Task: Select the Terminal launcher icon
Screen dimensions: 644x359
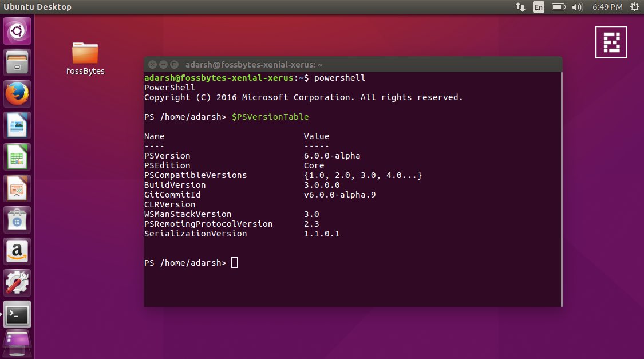Action: [x=17, y=315]
